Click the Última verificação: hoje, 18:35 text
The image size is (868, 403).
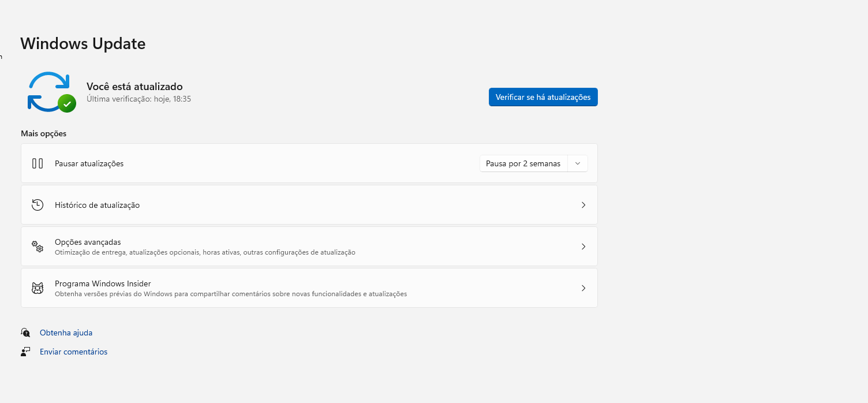[x=139, y=99]
